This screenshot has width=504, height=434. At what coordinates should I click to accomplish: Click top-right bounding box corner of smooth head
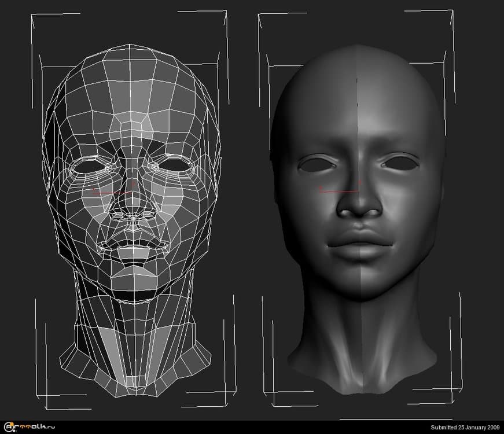[x=452, y=12]
